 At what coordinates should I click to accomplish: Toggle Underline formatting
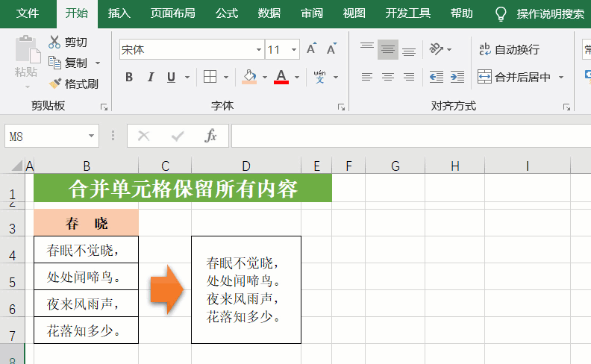(x=171, y=78)
